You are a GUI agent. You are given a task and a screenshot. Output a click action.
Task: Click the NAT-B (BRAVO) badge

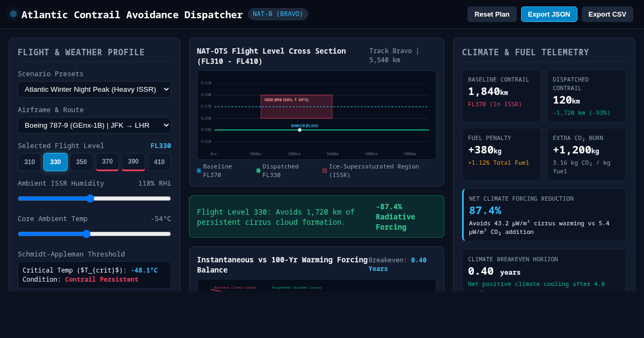point(278,14)
